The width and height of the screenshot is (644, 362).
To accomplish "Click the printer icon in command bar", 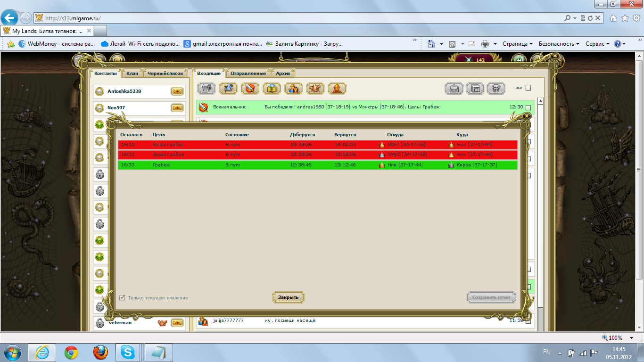I will pyautogui.click(x=485, y=44).
